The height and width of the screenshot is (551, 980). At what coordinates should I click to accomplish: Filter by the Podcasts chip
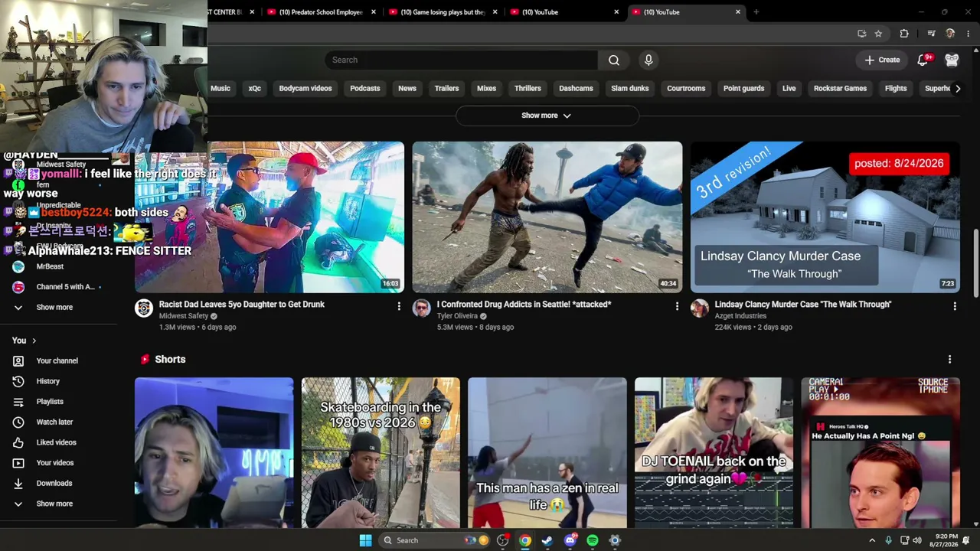pyautogui.click(x=365, y=89)
